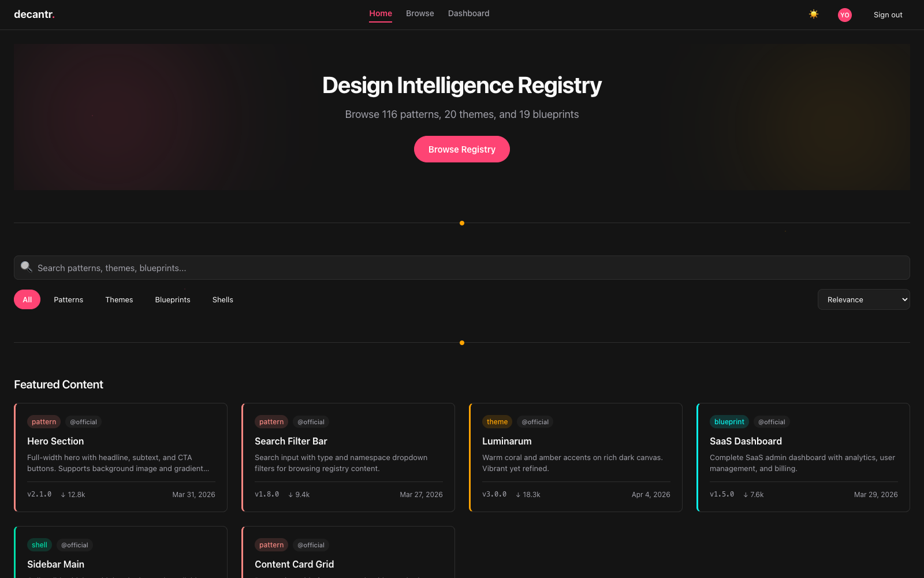Click the decantr logo

click(x=34, y=14)
